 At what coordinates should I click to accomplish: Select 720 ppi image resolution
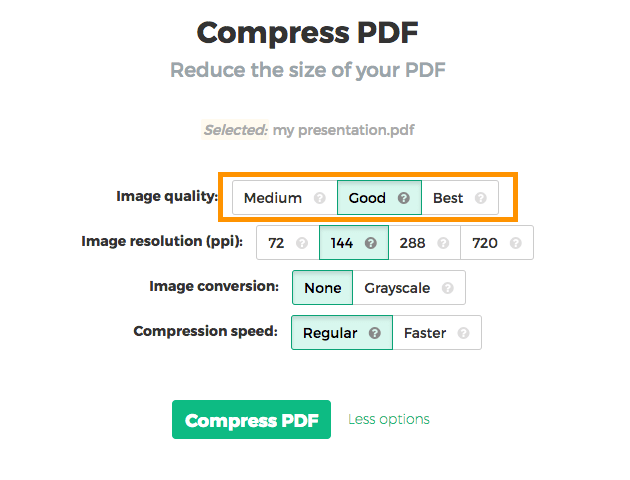[485, 243]
